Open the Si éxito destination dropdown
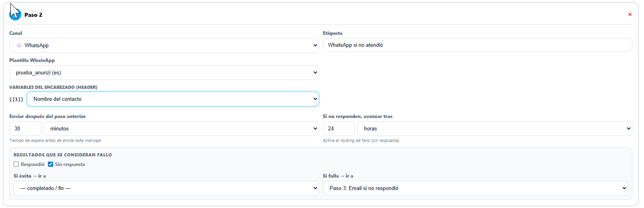The image size is (644, 208). point(166,188)
